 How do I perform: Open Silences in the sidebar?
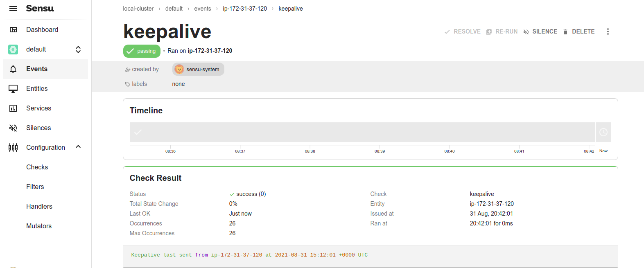pyautogui.click(x=38, y=128)
